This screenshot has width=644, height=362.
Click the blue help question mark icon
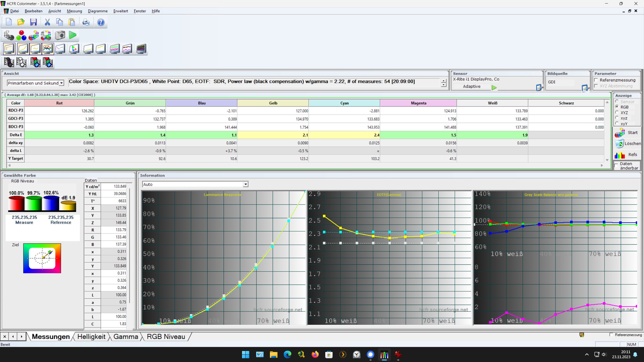click(101, 22)
